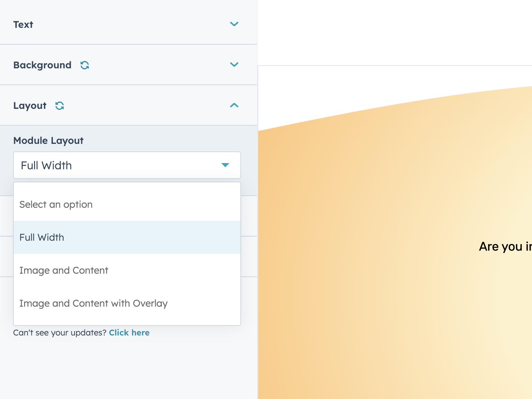Expand the Background section chevron
Viewport: 532px width, 399px height.
click(234, 65)
